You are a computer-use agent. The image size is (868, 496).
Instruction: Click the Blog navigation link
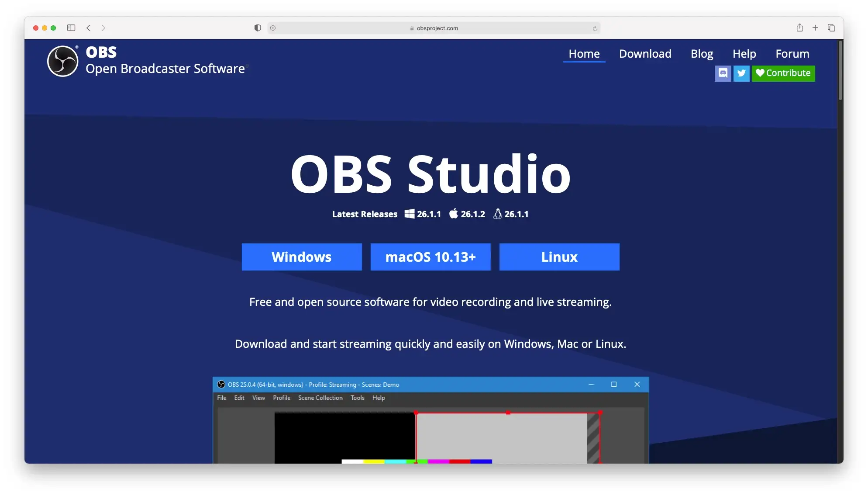(702, 53)
